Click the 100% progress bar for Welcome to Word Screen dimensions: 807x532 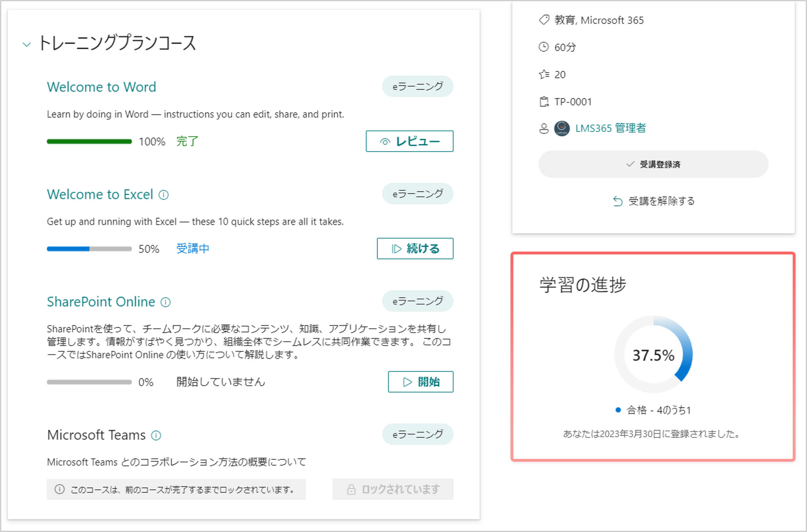pos(89,141)
